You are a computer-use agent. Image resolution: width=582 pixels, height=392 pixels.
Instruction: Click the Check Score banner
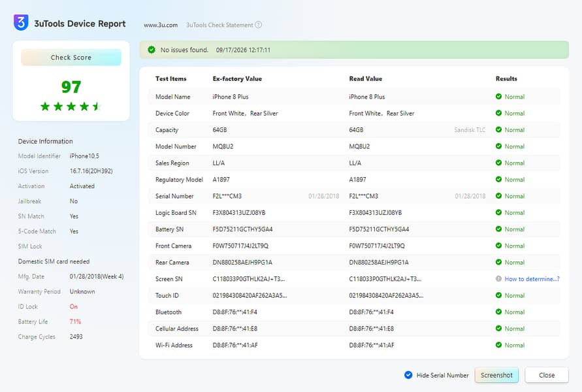click(71, 57)
